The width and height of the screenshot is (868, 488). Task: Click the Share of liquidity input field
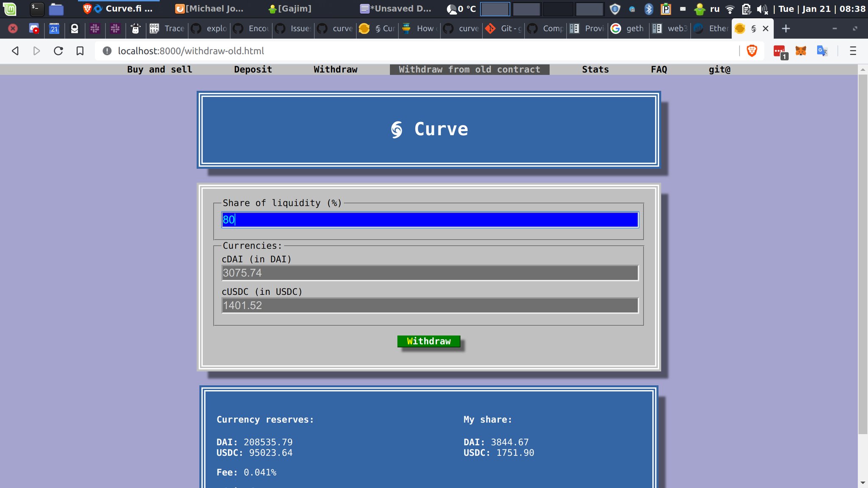pos(430,220)
